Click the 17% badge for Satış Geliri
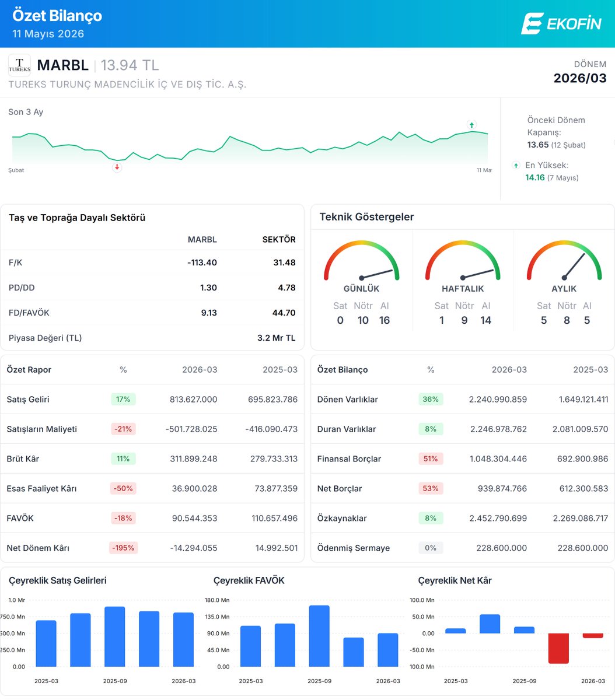This screenshot has height=700, width=615. click(123, 400)
